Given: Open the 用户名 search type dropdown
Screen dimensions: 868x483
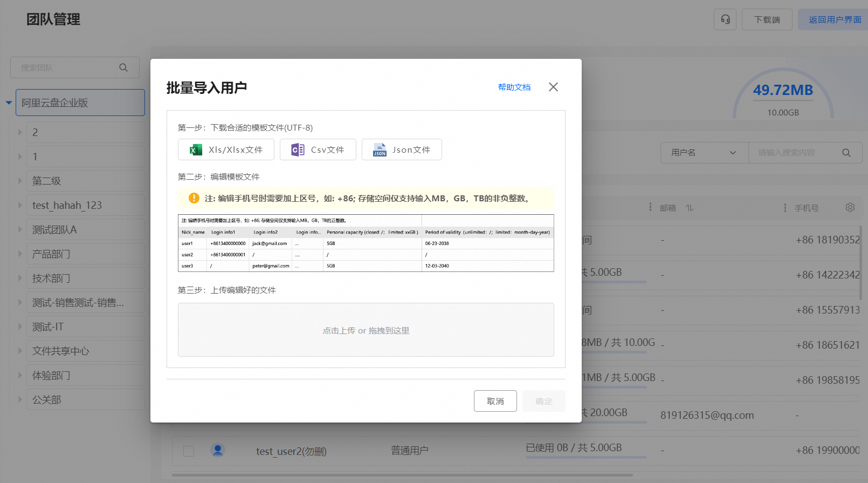Looking at the screenshot, I should (704, 153).
